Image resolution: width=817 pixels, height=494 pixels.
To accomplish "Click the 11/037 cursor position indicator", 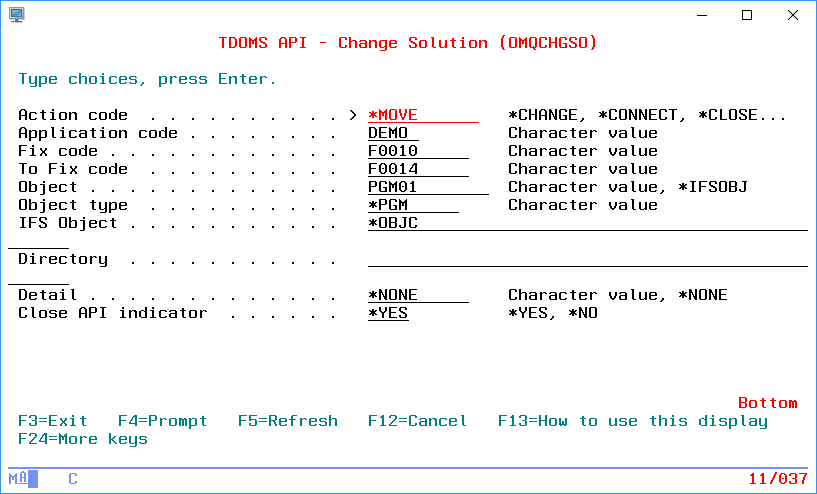I will 777,479.
